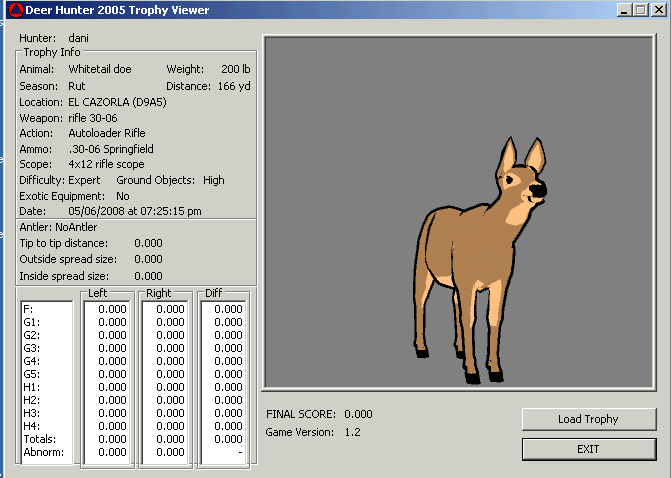This screenshot has height=478, width=671.
Task: Click the action value 'Autoloader Rifle'
Action: 107,133
